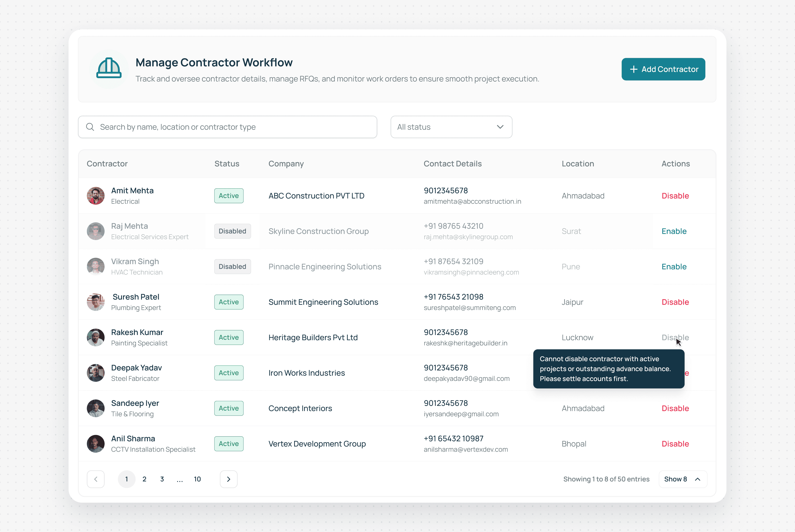This screenshot has width=795, height=532.
Task: Expand the Show 8 entries selector
Action: [x=683, y=479]
